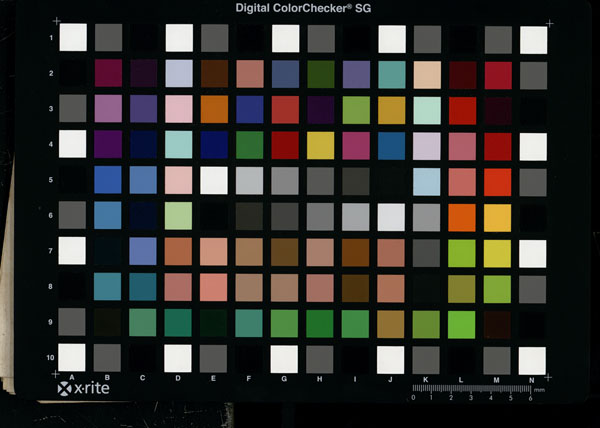Screen dimensions: 600x428
Task: Click the x-rite logo
Action: [x=83, y=389]
